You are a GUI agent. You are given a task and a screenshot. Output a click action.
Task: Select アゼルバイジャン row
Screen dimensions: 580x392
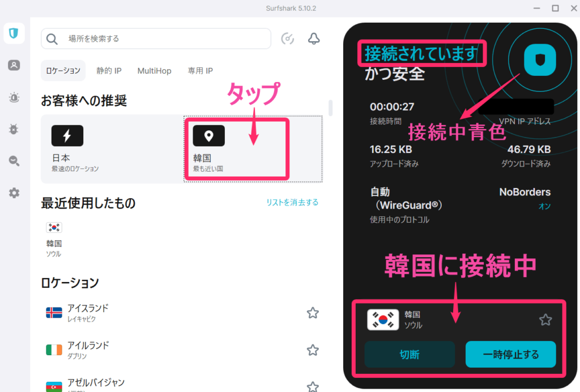pyautogui.click(x=181, y=385)
